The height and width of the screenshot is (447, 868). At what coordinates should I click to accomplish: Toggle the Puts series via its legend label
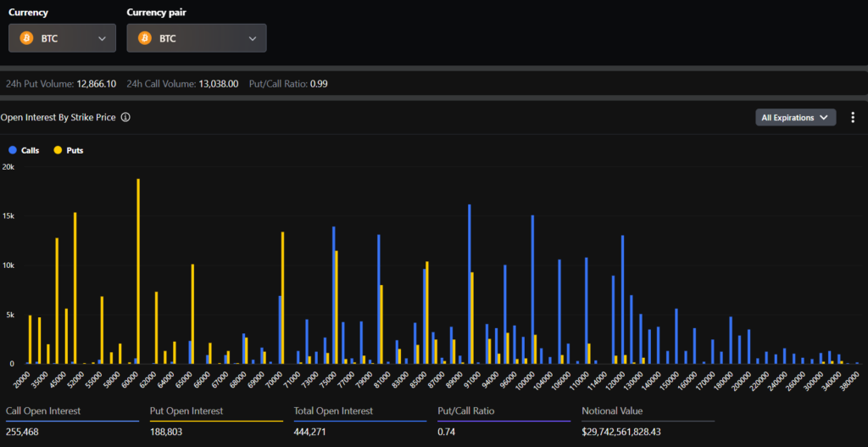click(x=75, y=150)
